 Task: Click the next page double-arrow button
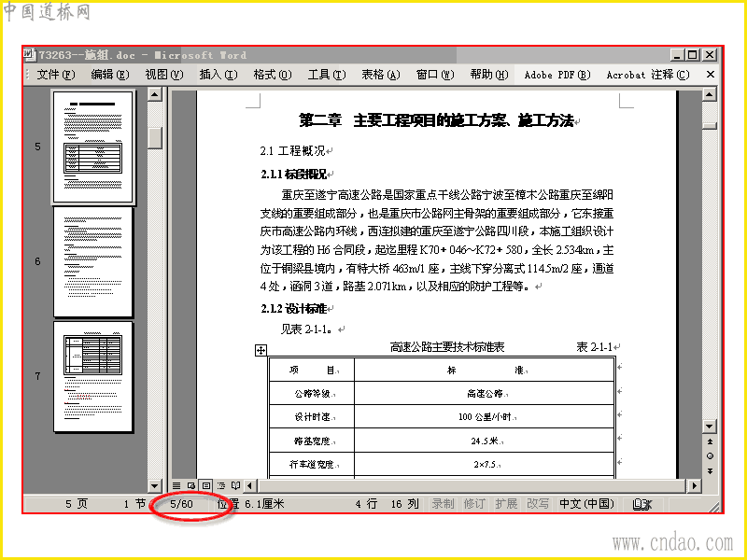click(710, 471)
